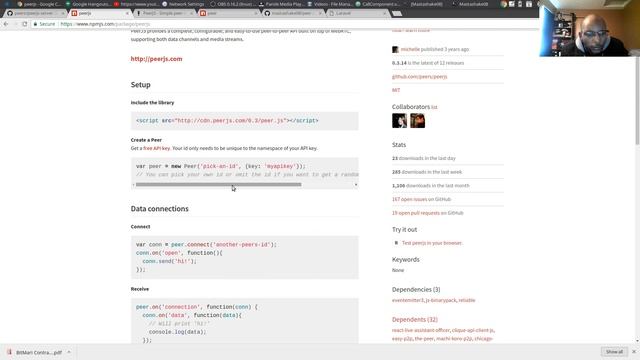The height and width of the screenshot is (360, 640).
Task: Click the 'free API key' link
Action: pos(156,148)
